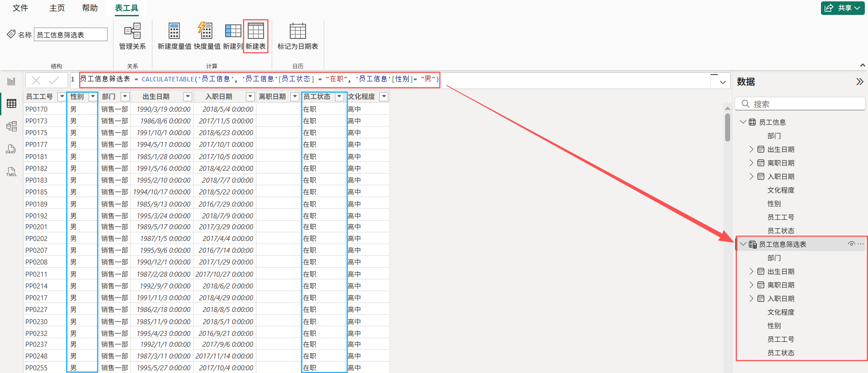Image resolution: width=868 pixels, height=373 pixels.
Task: Expand 入职日期 under 员工信息筛选表
Action: (x=751, y=298)
